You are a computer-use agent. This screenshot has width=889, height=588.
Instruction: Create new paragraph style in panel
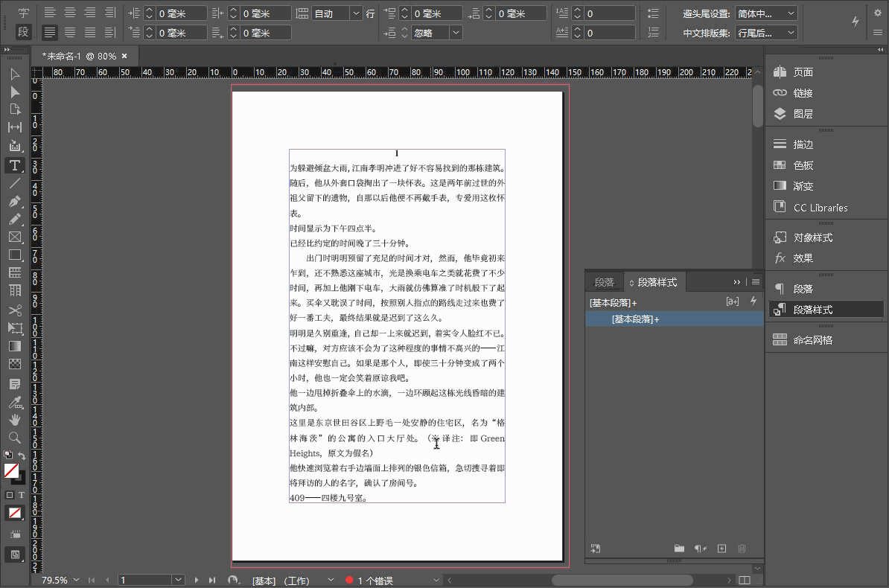721,549
